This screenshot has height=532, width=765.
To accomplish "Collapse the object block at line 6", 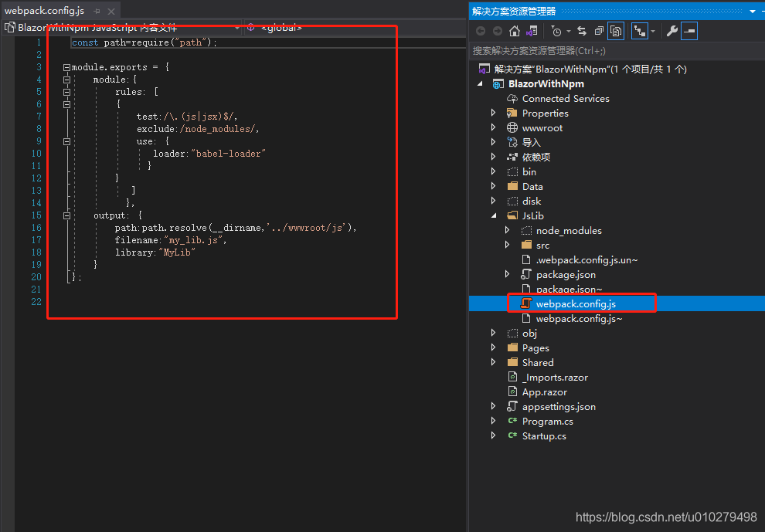I will coord(66,104).
